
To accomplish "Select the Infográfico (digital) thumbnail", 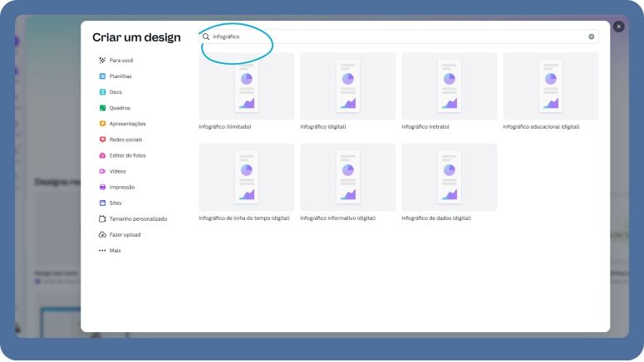I will click(348, 86).
